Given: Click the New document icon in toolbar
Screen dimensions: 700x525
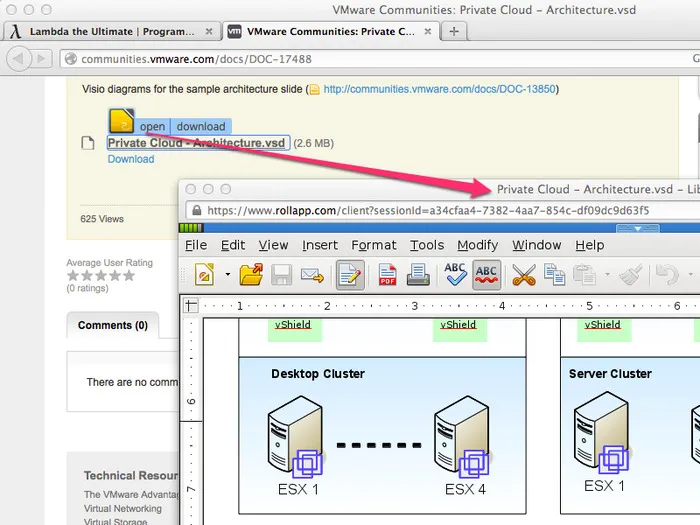Looking at the screenshot, I should (205, 274).
